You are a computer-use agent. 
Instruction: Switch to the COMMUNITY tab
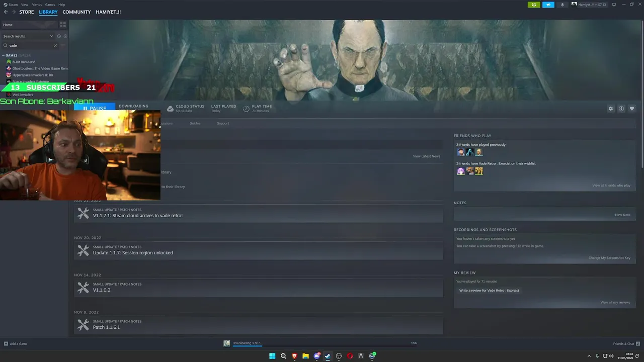point(76,12)
